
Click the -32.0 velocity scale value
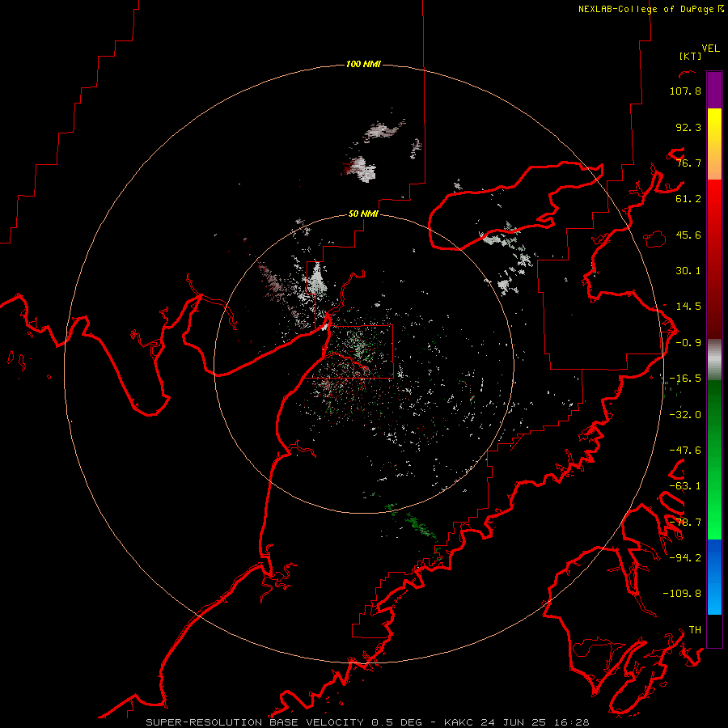tap(685, 415)
